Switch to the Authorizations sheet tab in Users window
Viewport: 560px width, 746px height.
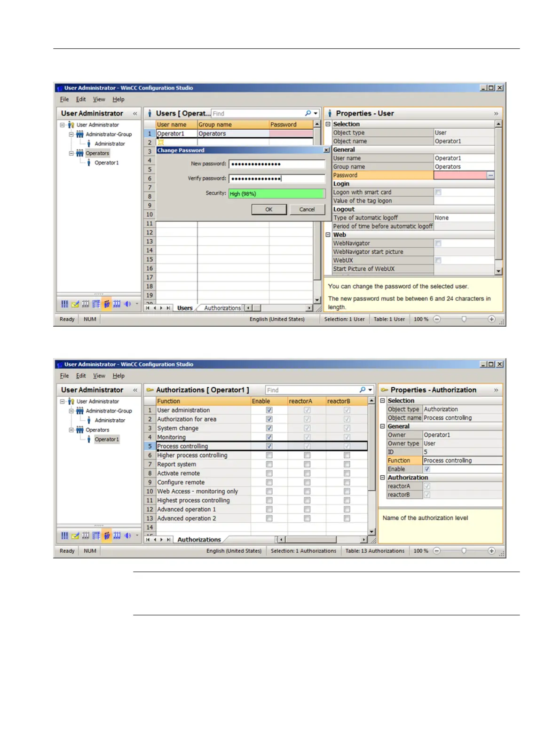223,308
